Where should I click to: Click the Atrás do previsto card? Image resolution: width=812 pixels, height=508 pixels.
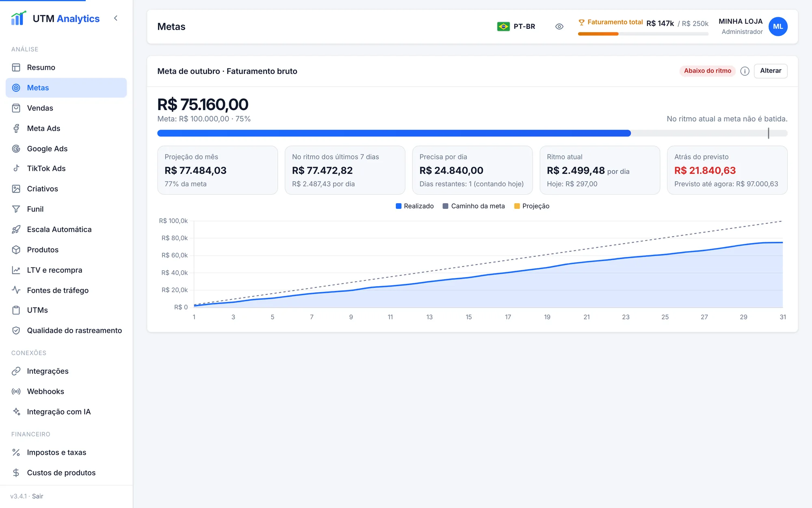click(727, 170)
